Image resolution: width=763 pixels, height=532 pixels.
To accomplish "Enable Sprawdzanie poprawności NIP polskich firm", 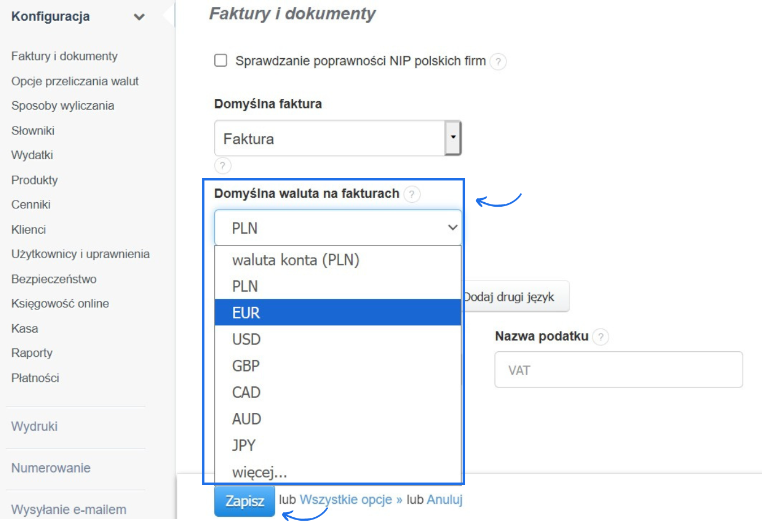I will click(x=220, y=60).
